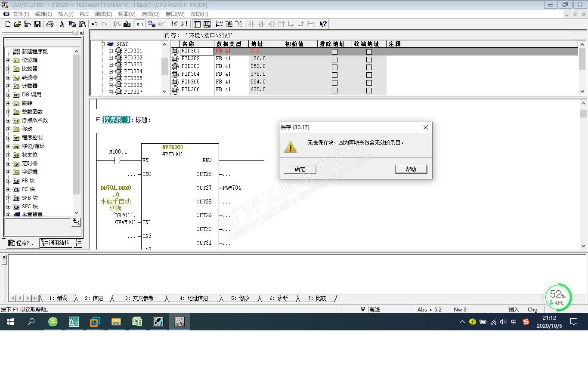Open File Explorer from the taskbar

pos(116,321)
